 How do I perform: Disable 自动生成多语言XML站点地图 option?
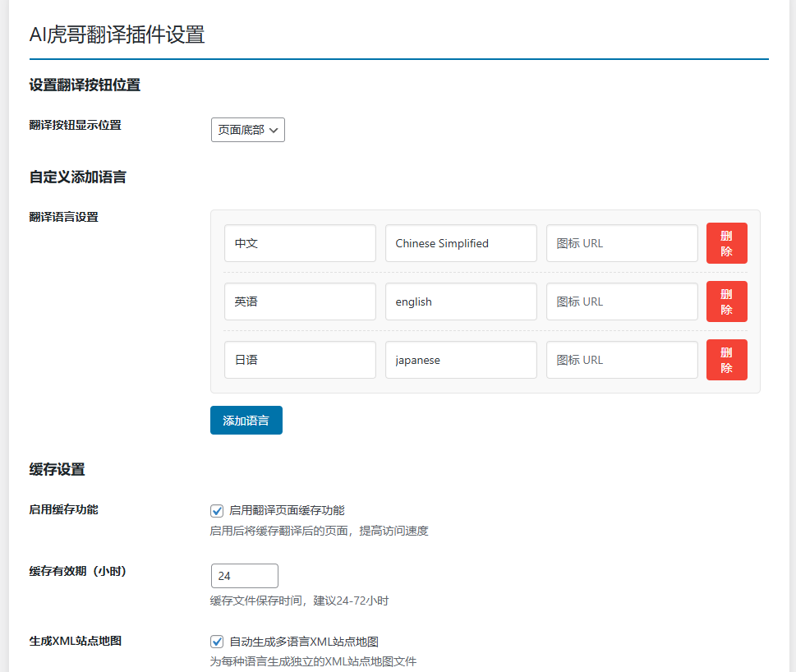tap(216, 642)
